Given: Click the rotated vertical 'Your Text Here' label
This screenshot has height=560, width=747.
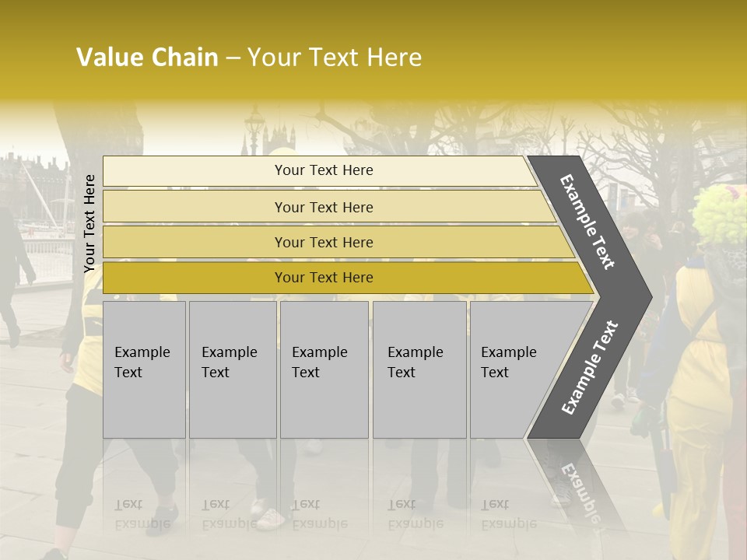Looking at the screenshot, I should pos(89,223).
